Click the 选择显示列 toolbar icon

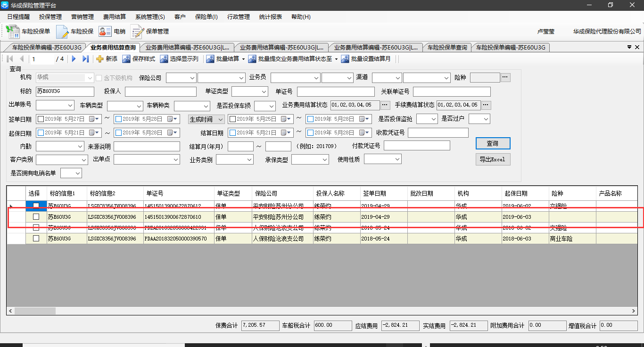coord(164,59)
